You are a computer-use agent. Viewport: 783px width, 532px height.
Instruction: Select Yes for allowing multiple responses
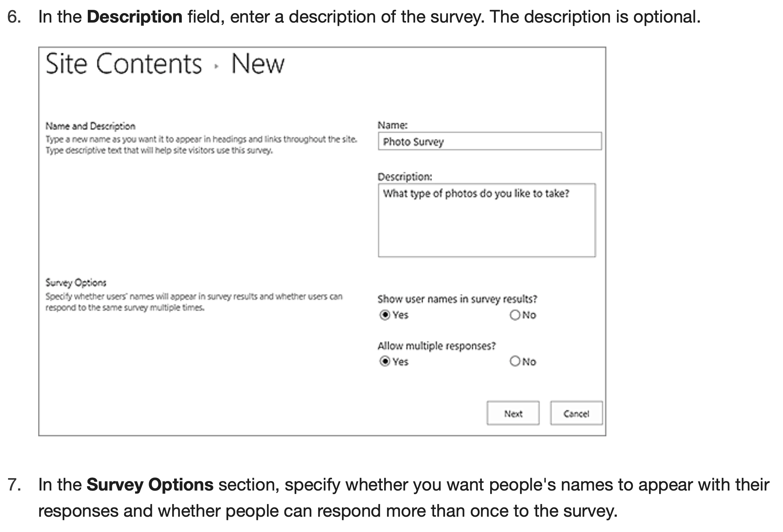tap(385, 361)
